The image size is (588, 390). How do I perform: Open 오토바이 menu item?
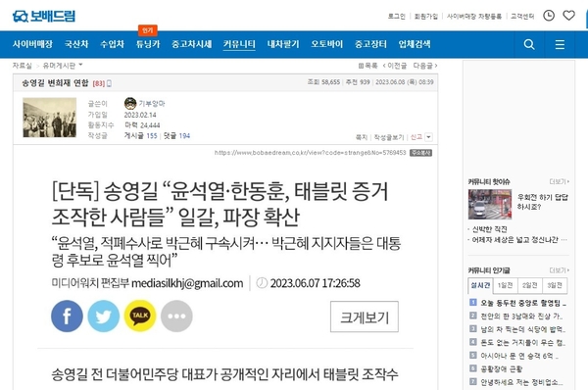(x=327, y=44)
